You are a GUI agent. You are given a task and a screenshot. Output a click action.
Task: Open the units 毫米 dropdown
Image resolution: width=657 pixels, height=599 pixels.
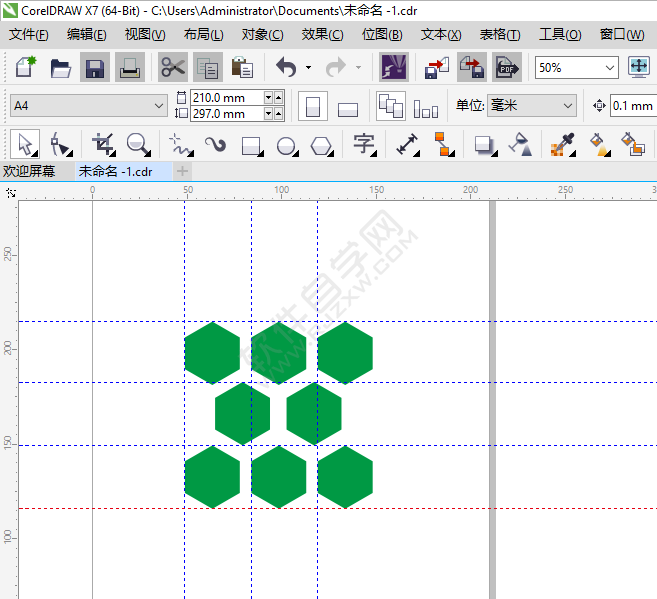[x=568, y=106]
